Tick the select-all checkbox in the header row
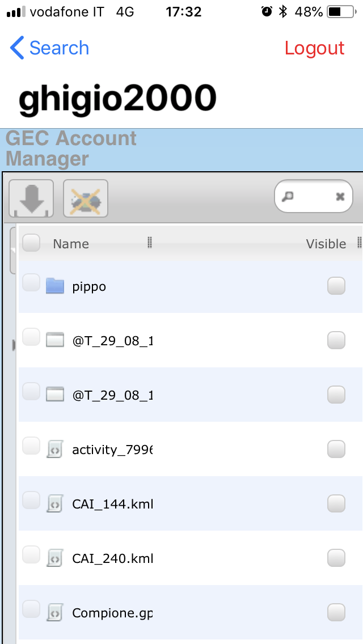Image resolution: width=363 pixels, height=644 pixels. click(31, 242)
